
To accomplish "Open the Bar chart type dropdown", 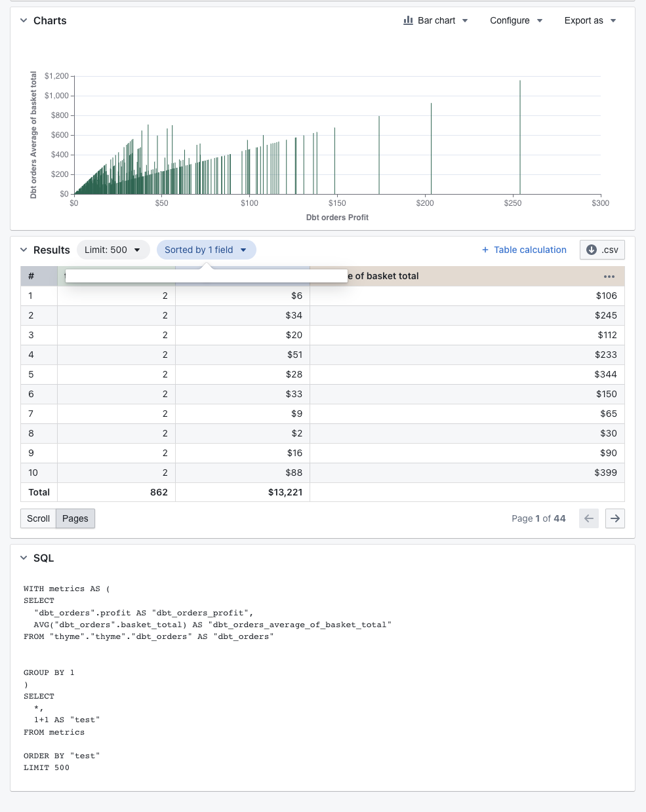I will tap(435, 20).
